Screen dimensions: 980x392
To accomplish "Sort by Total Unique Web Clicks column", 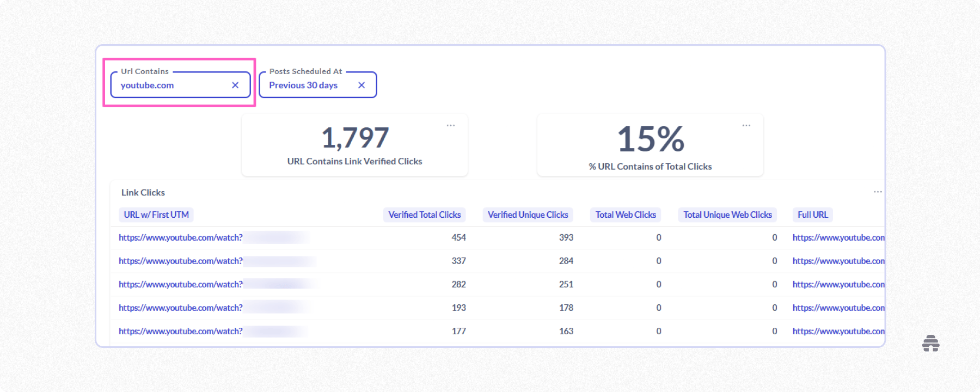I will pos(727,215).
